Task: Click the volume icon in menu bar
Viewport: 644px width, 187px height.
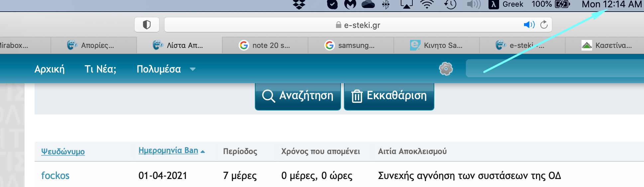Action: click(x=474, y=4)
